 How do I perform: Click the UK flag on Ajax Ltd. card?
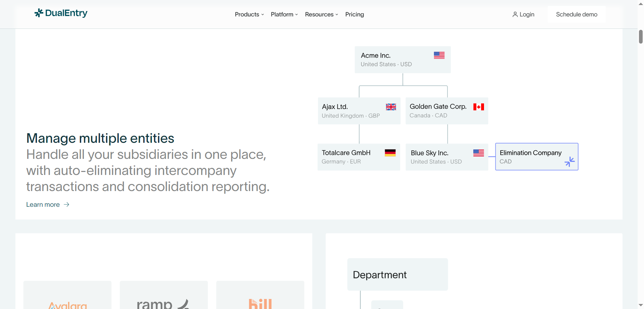(391, 107)
